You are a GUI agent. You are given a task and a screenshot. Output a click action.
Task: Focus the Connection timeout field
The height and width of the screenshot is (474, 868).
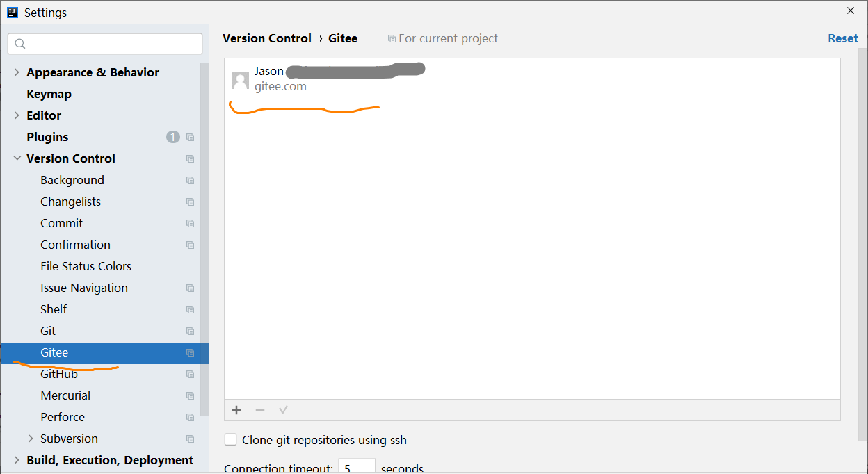pyautogui.click(x=357, y=466)
